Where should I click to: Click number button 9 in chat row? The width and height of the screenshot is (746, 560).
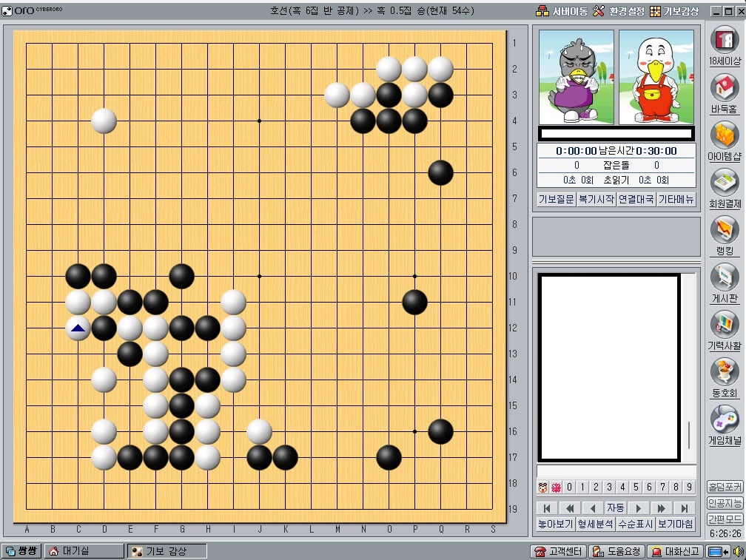[x=689, y=488]
